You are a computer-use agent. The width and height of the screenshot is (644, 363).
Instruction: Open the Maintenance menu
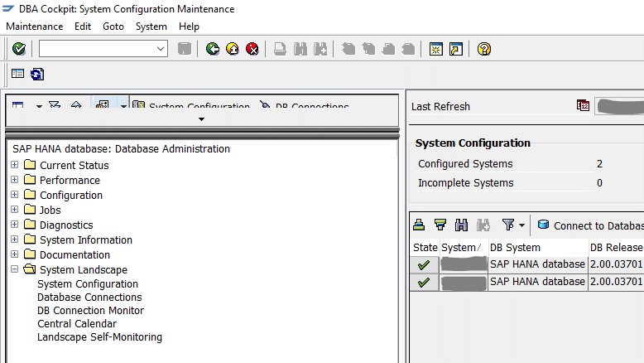tap(34, 27)
